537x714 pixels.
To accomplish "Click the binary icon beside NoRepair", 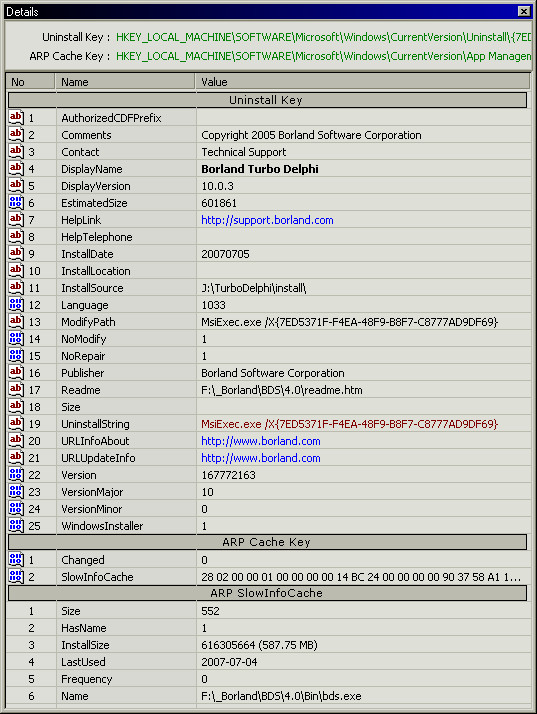I will [x=16, y=355].
